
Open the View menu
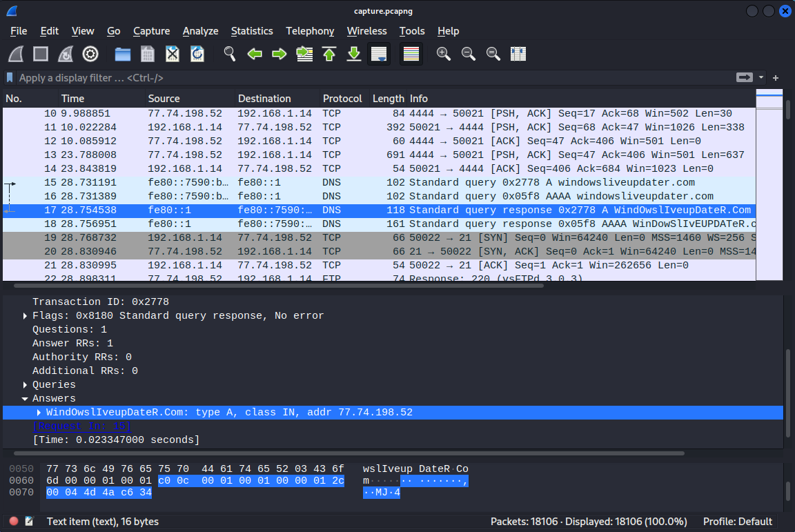(x=83, y=31)
